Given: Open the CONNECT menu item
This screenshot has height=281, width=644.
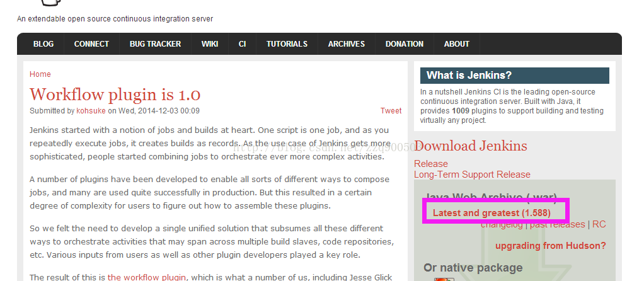Looking at the screenshot, I should coord(91,44).
